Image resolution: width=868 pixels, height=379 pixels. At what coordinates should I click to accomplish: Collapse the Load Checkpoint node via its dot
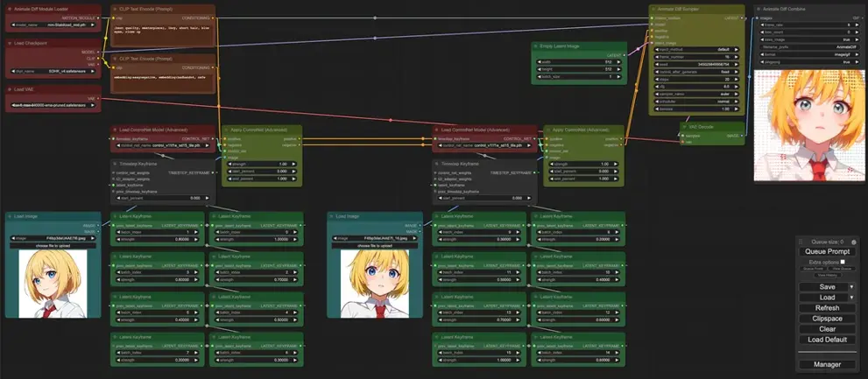tap(10, 42)
